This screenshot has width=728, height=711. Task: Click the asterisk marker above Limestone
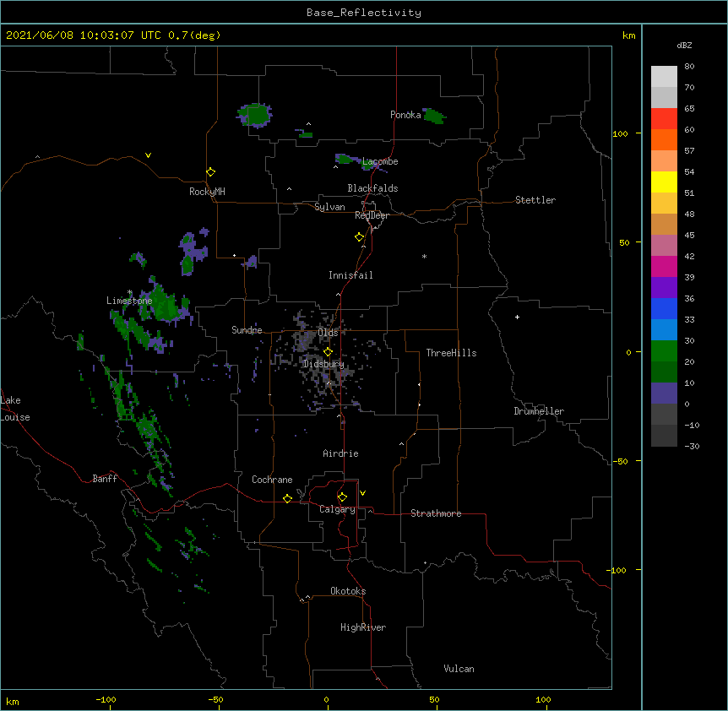click(130, 292)
